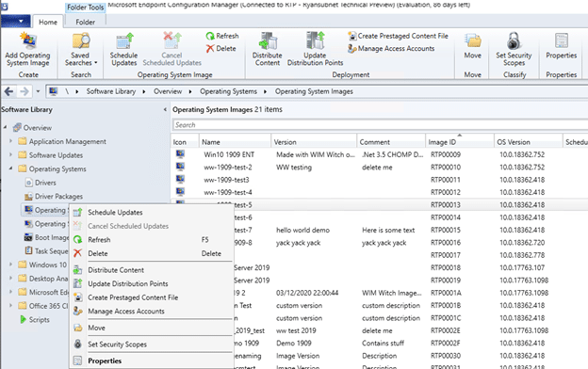The image size is (588, 369).
Task: Click Update Distribution Points ribbon icon
Action: 315,49
